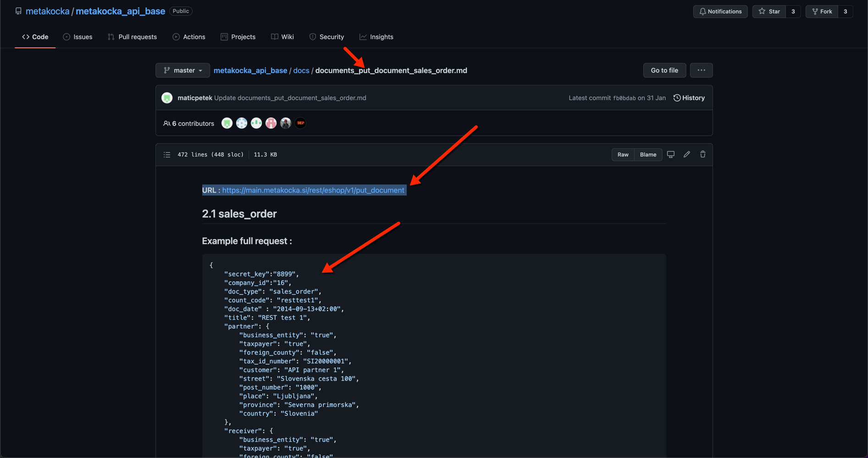
Task: Star the repository
Action: 769,11
